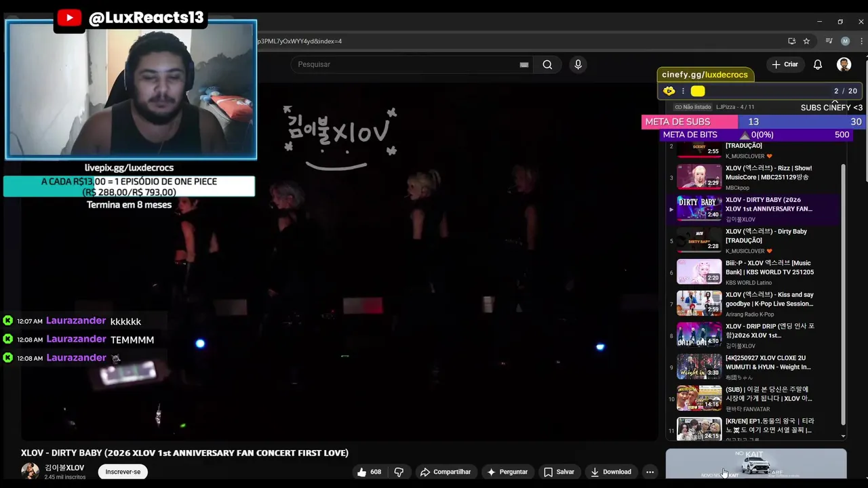
Task: Click install app icon in address bar
Action: [x=791, y=41]
